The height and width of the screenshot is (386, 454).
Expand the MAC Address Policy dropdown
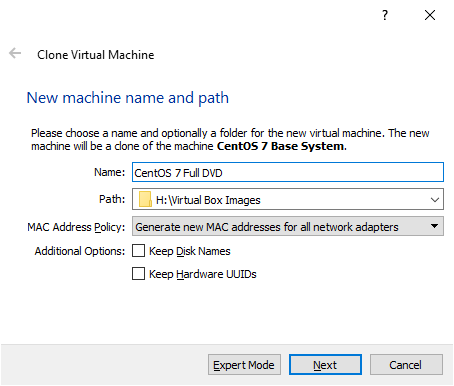coord(288,226)
